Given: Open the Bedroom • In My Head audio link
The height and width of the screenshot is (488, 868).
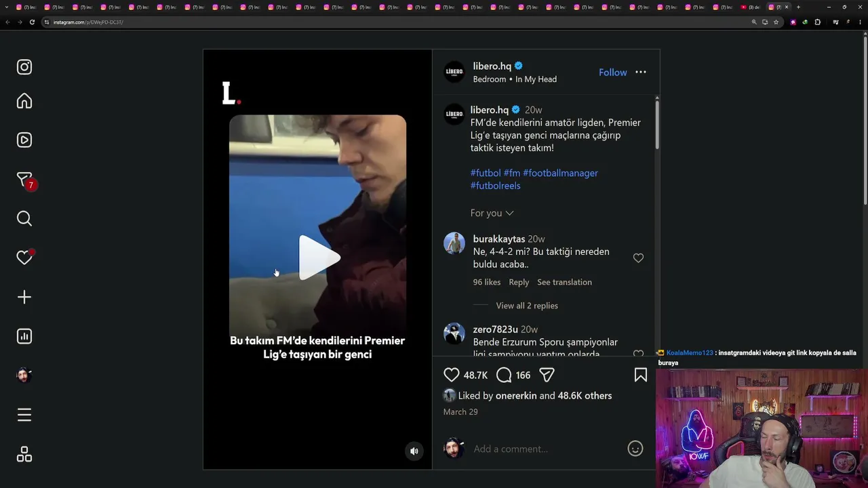Looking at the screenshot, I should (x=515, y=79).
